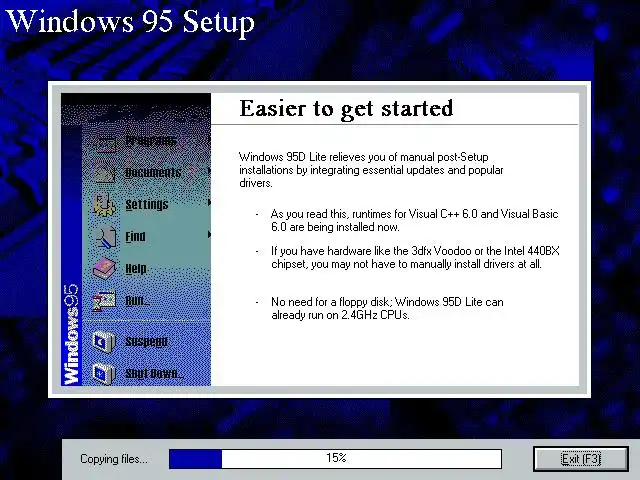The image size is (640, 480).
Task: Click the submenu arrow next to Find
Action: click(209, 234)
